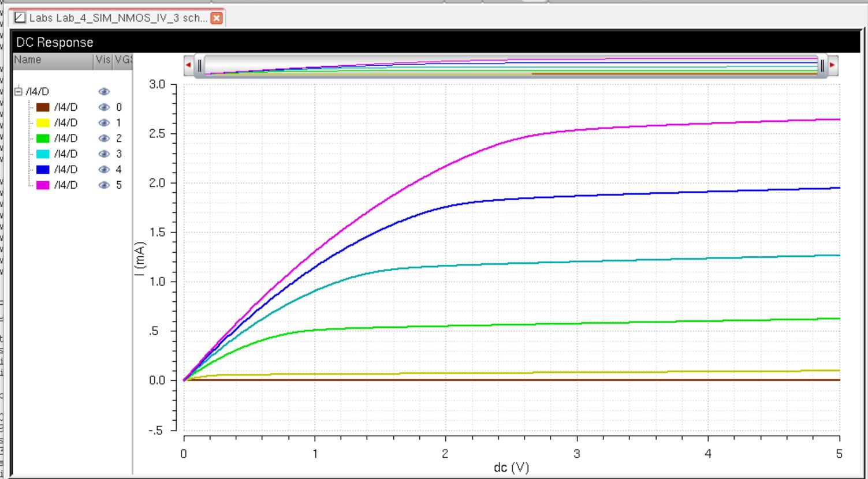The width and height of the screenshot is (868, 479).
Task: Click the red left arrow of the overview strip
Action: tap(188, 65)
